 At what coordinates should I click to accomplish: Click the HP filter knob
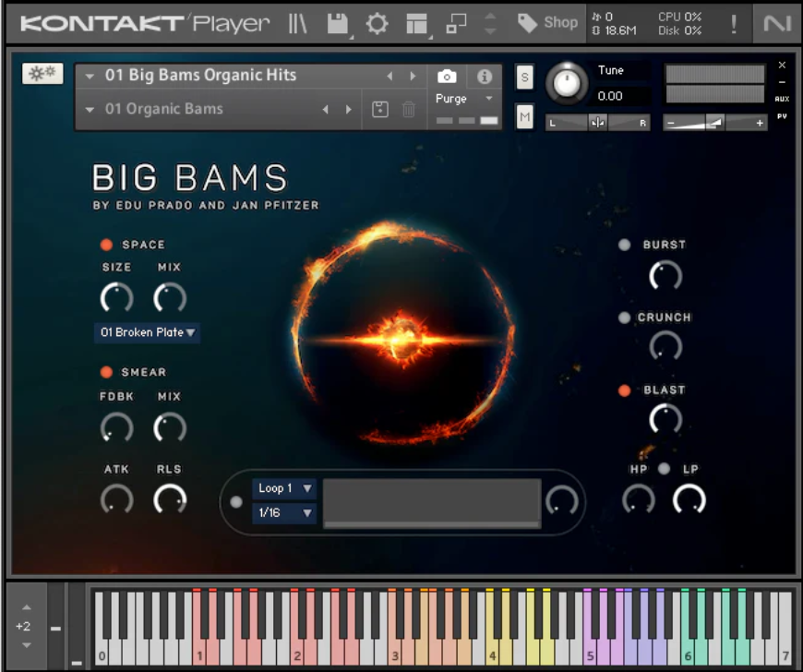tap(638, 500)
